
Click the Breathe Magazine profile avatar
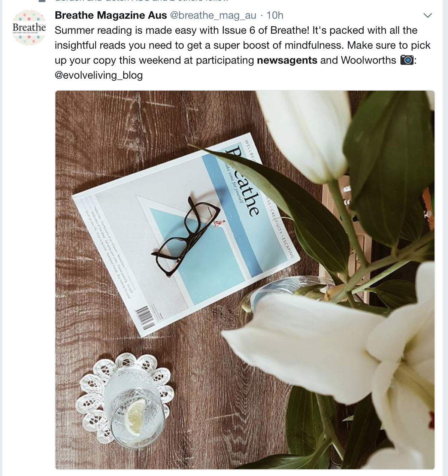[x=29, y=28]
